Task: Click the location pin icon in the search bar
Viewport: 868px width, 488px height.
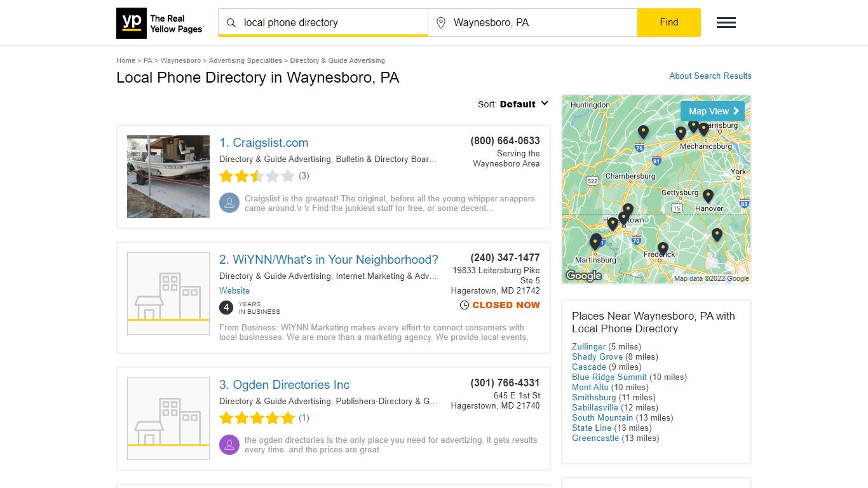Action: point(441,23)
